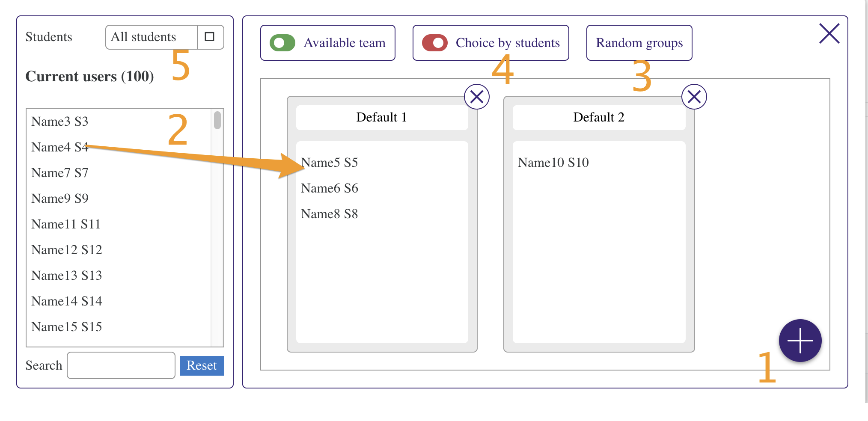Close the group editor with the top-right X
This screenshot has height=421, width=868.
point(829,33)
